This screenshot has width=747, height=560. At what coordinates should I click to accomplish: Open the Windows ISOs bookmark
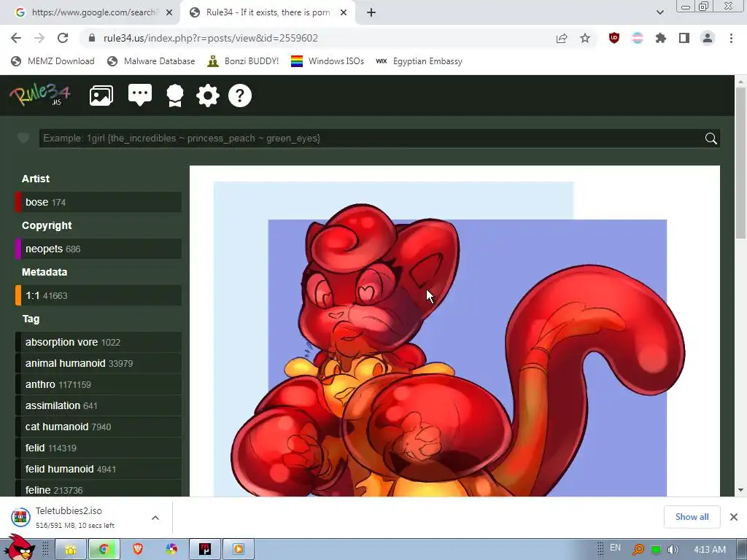pos(328,61)
